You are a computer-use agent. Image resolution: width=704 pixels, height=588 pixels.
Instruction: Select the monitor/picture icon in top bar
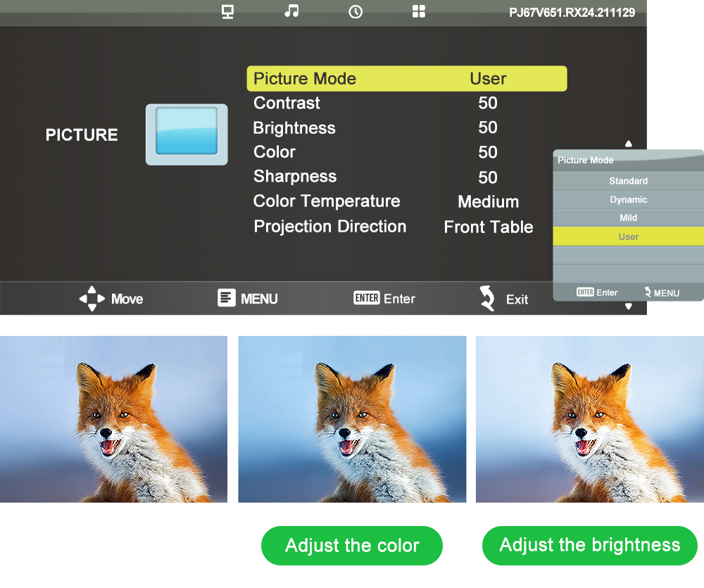coord(227,12)
